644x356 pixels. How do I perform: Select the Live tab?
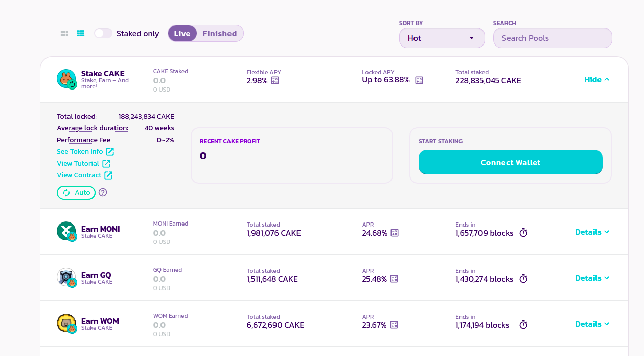pos(182,33)
